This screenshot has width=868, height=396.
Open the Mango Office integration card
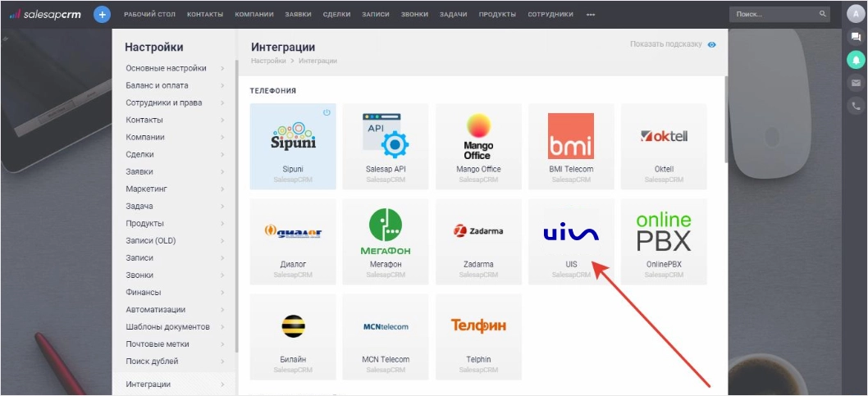pos(478,147)
